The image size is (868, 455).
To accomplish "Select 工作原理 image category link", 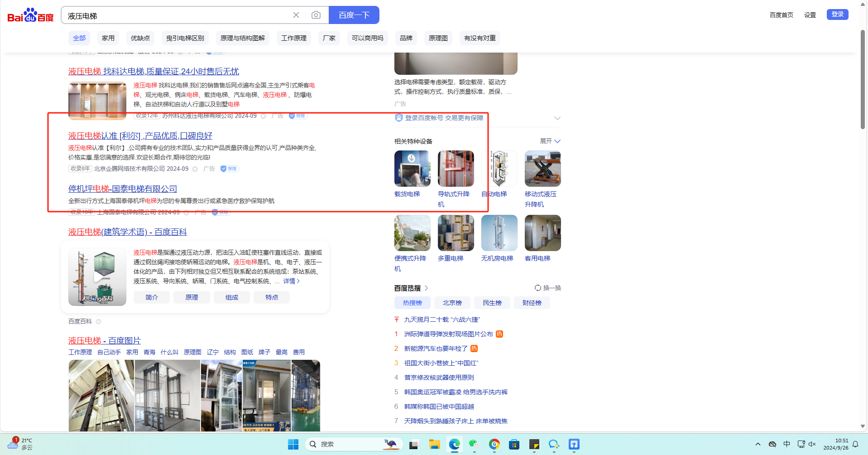I will (80, 352).
